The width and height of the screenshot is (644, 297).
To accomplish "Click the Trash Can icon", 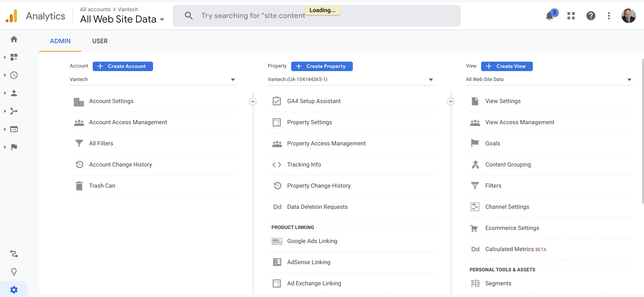I will [x=79, y=186].
